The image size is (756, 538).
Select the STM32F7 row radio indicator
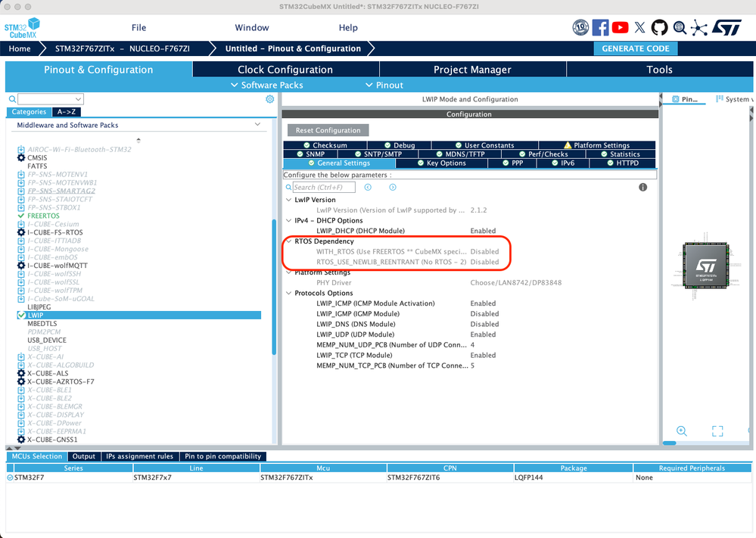pyautogui.click(x=10, y=477)
